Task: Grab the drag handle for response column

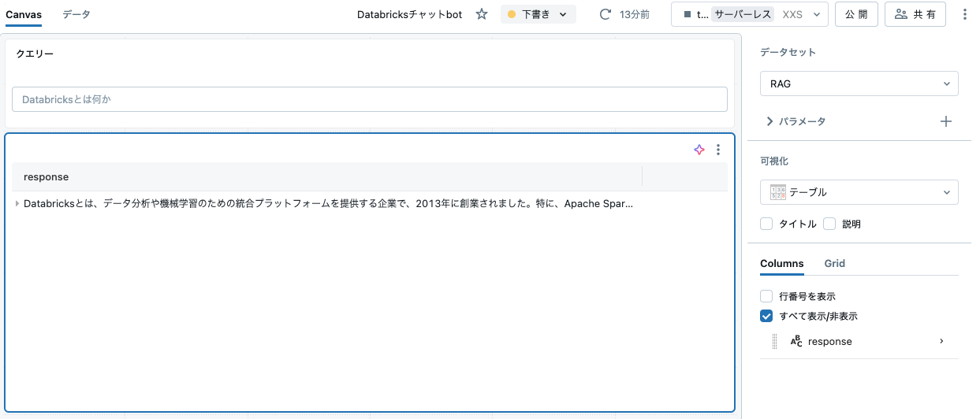Action: click(x=775, y=342)
